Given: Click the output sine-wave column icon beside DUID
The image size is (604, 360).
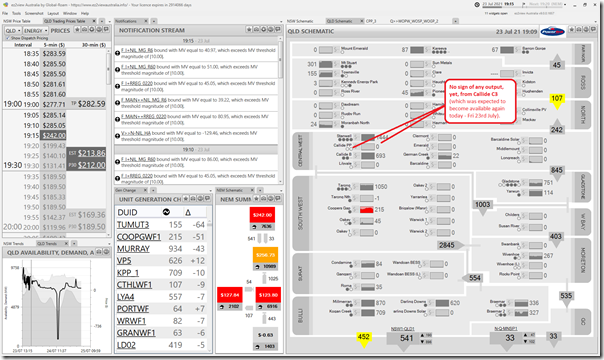Looking at the screenshot, I should click(x=166, y=213).
